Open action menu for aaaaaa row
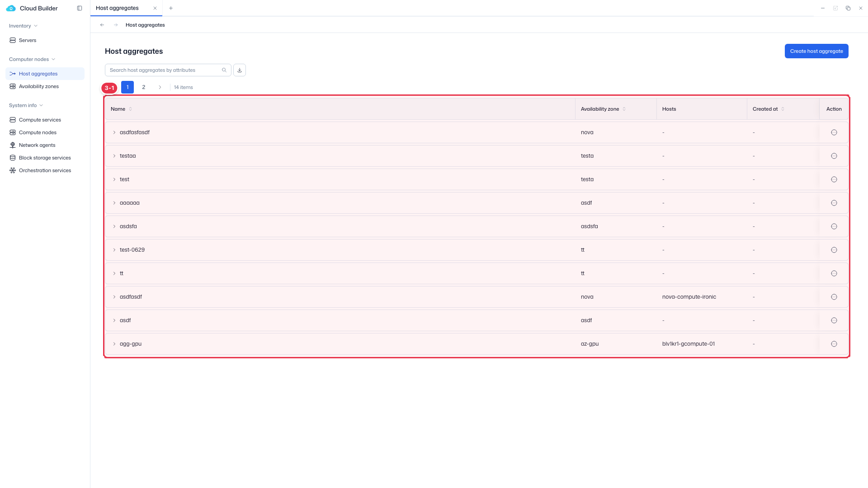The height and width of the screenshot is (488, 868). 834,203
